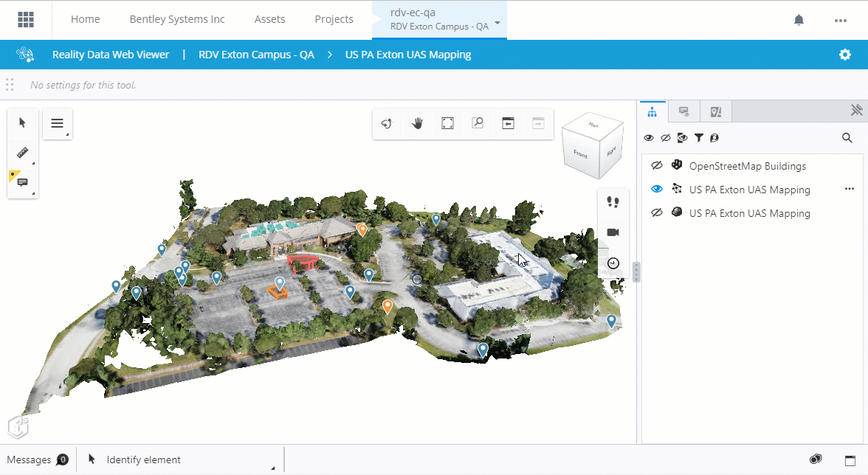Click the status bar snap mode icon
The image size is (868, 475).
point(815,459)
